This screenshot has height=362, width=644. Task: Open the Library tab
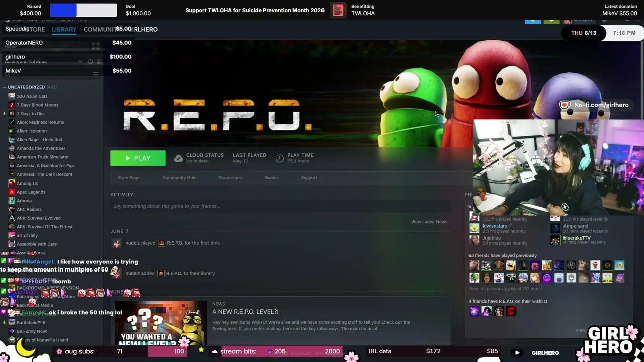[64, 29]
